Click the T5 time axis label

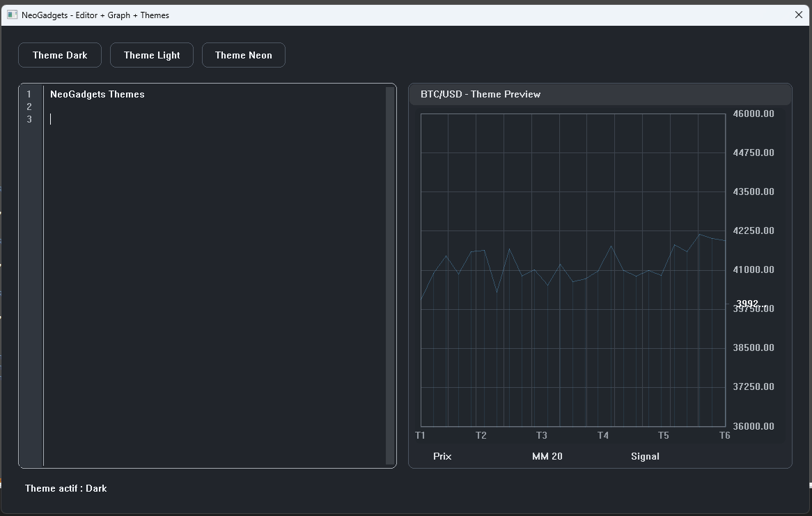coord(664,435)
